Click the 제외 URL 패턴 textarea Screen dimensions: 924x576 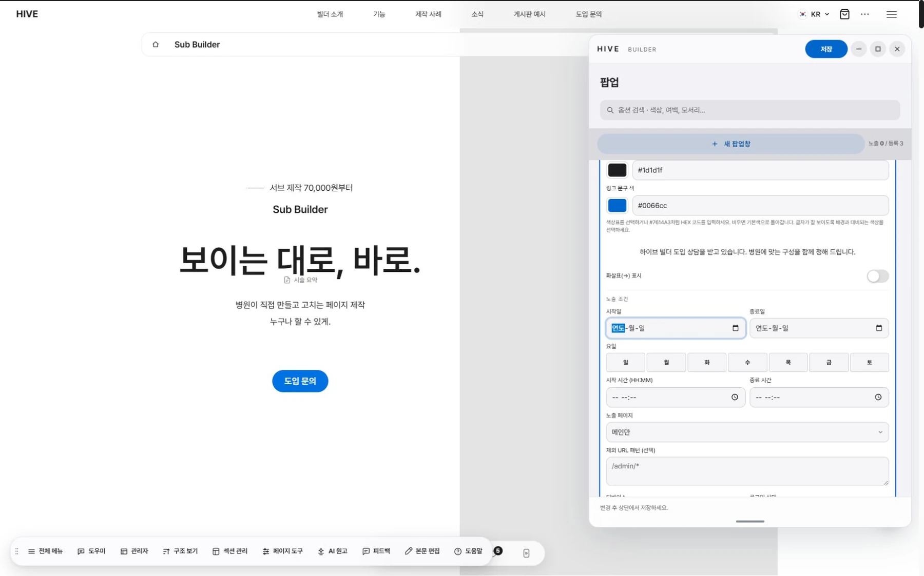(x=747, y=471)
